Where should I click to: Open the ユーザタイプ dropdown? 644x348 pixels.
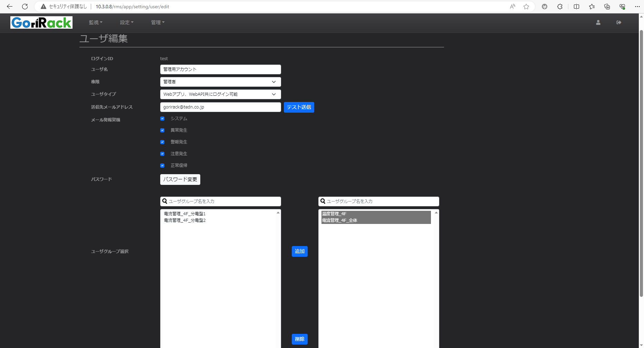pyautogui.click(x=220, y=94)
